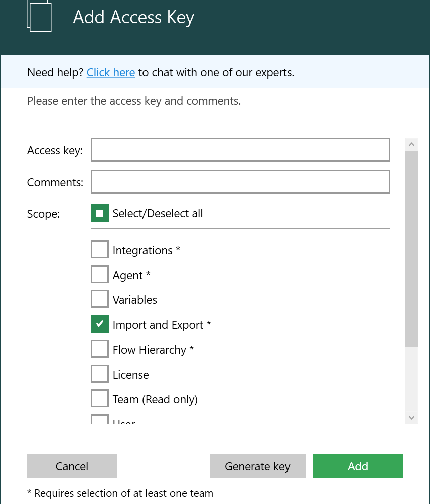Uncheck Import and Export scope checkbox
The height and width of the screenshot is (504, 430).
(100, 324)
